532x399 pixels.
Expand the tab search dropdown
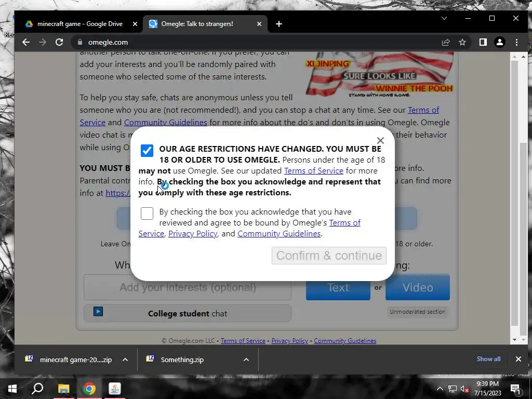click(x=444, y=18)
